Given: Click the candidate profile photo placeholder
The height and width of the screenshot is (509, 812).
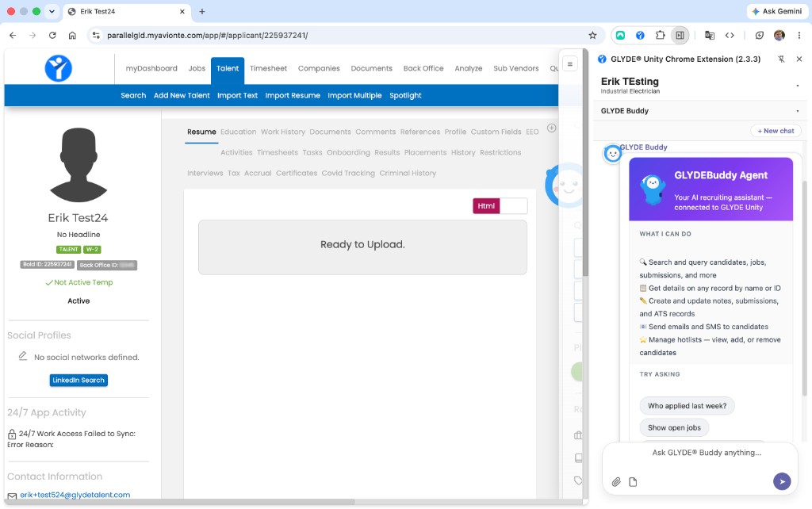Looking at the screenshot, I should (79, 165).
